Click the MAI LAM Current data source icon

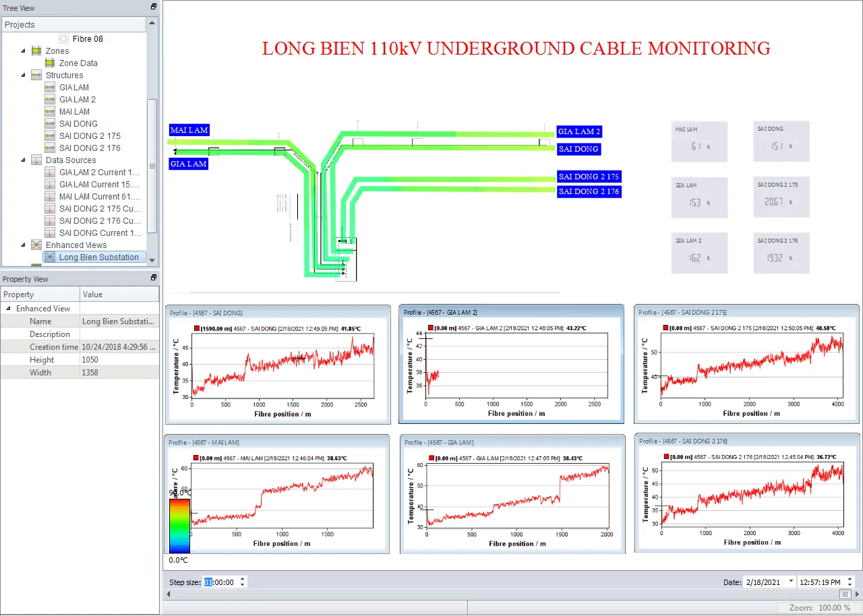point(50,197)
